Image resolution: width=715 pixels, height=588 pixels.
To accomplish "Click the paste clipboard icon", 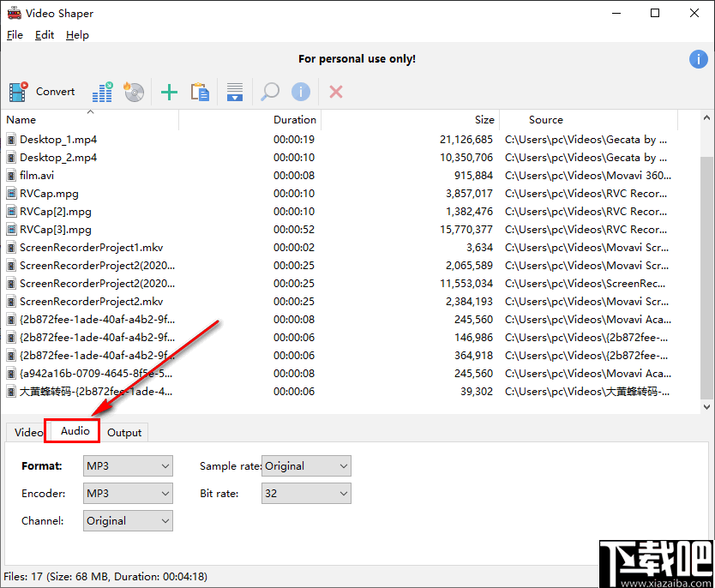I will (x=200, y=92).
